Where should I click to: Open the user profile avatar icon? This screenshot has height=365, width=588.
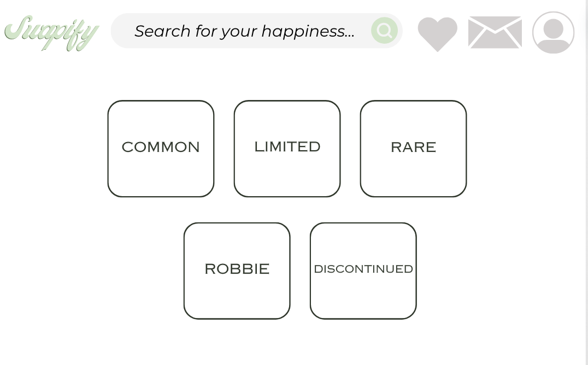click(x=553, y=32)
